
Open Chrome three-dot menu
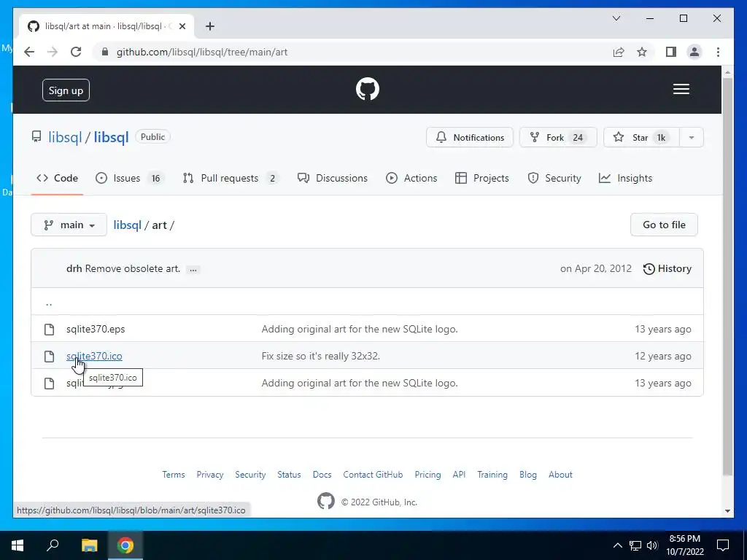click(718, 52)
